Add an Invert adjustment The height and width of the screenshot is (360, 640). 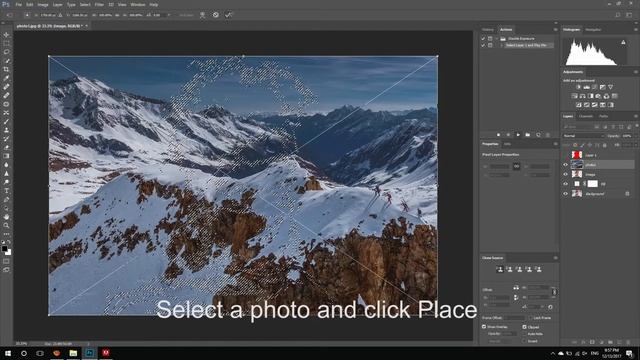point(579,105)
